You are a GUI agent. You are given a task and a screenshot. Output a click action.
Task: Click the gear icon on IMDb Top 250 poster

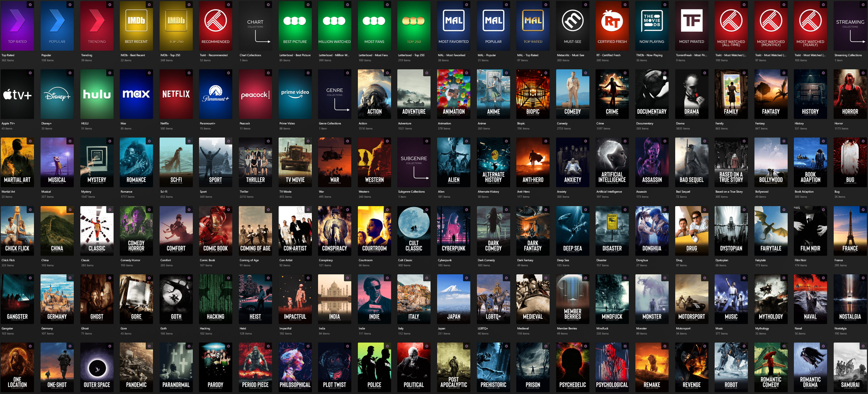(189, 5)
